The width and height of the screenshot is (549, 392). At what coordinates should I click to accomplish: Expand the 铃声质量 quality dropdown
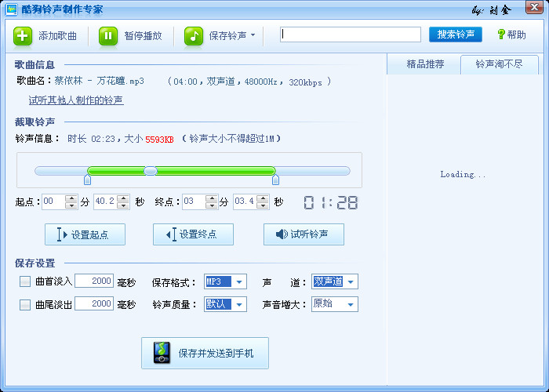[x=239, y=304]
